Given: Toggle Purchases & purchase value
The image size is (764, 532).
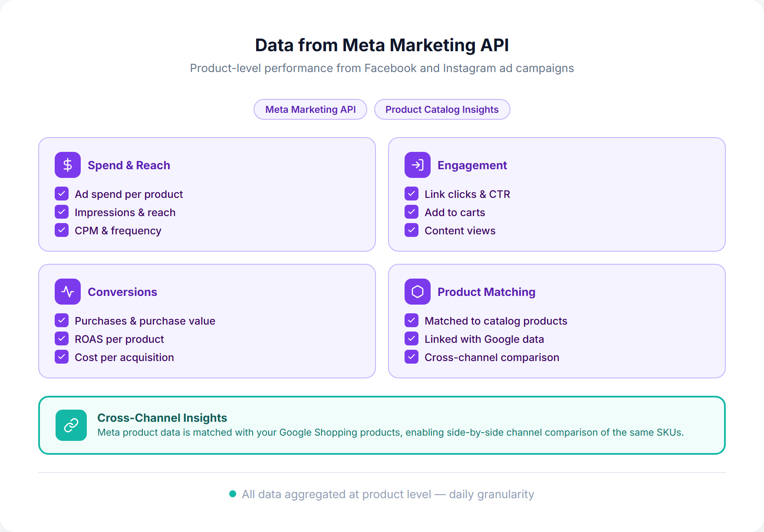Looking at the screenshot, I should pos(62,320).
